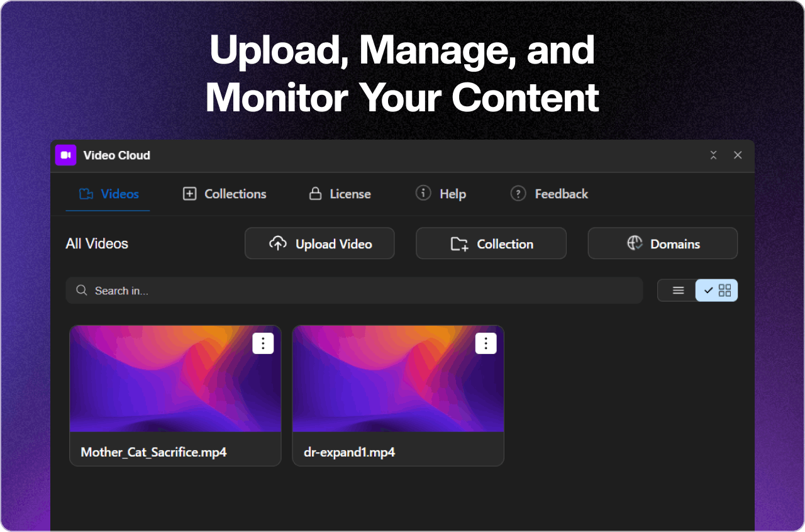The image size is (805, 532).
Task: Click the Feedback question mark icon
Action: (x=518, y=193)
